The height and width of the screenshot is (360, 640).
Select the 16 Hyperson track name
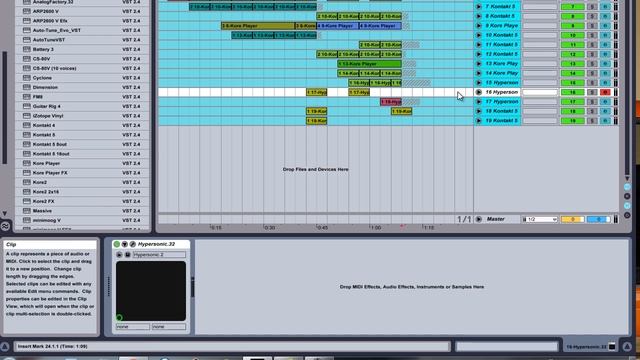tap(502, 92)
